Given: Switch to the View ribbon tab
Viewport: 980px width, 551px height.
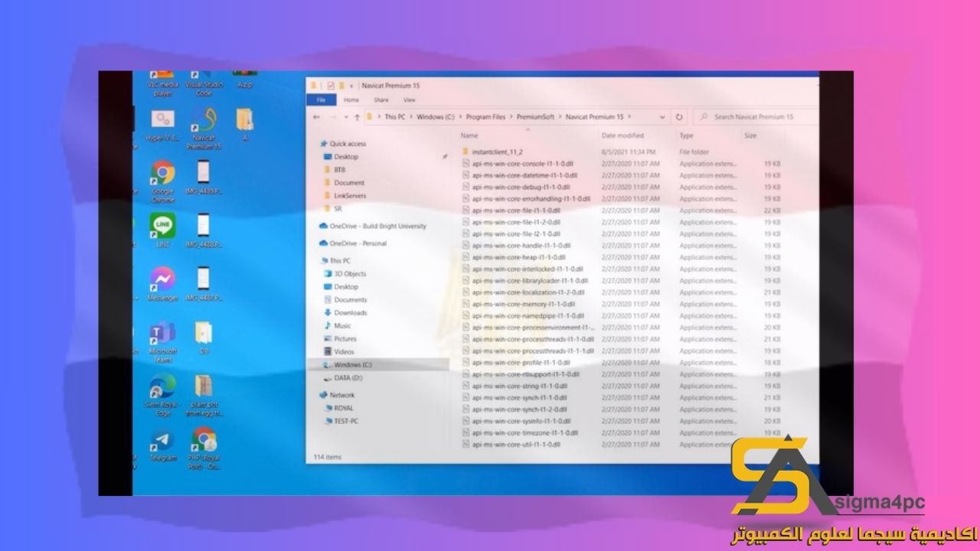Looking at the screenshot, I should (x=410, y=100).
